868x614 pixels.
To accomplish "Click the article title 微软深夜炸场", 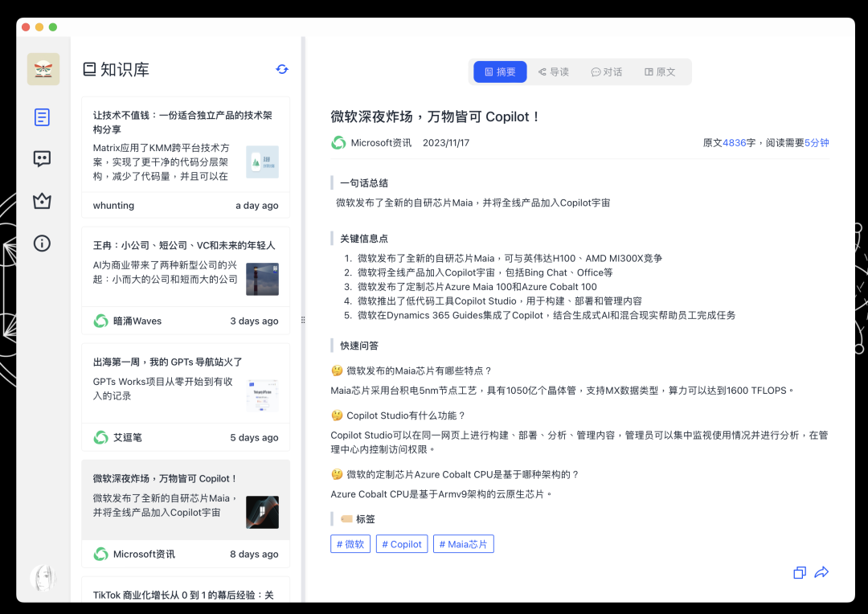I will pyautogui.click(x=435, y=117).
